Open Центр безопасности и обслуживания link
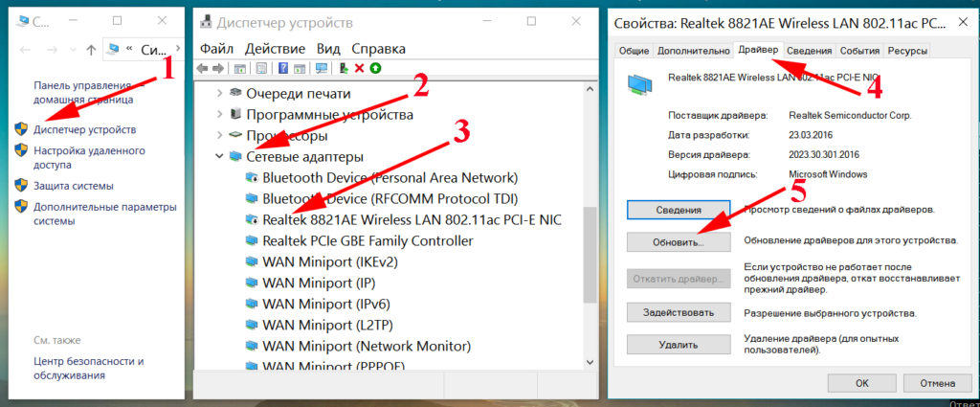Viewport: 980px width, 407px height. tap(89, 369)
